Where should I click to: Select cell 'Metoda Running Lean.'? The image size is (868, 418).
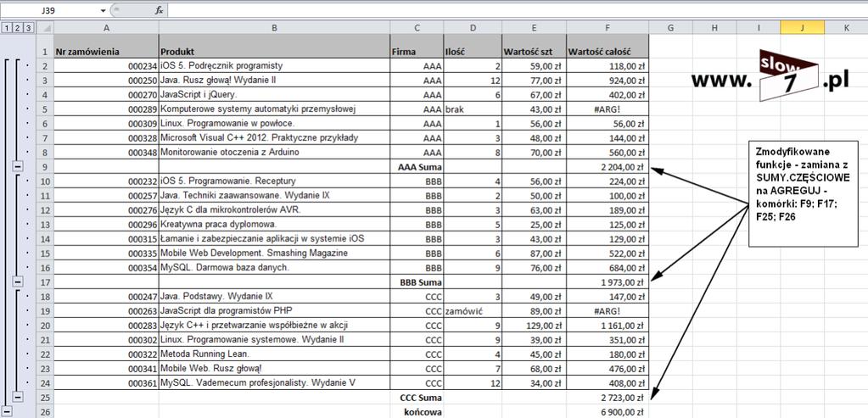tap(275, 354)
